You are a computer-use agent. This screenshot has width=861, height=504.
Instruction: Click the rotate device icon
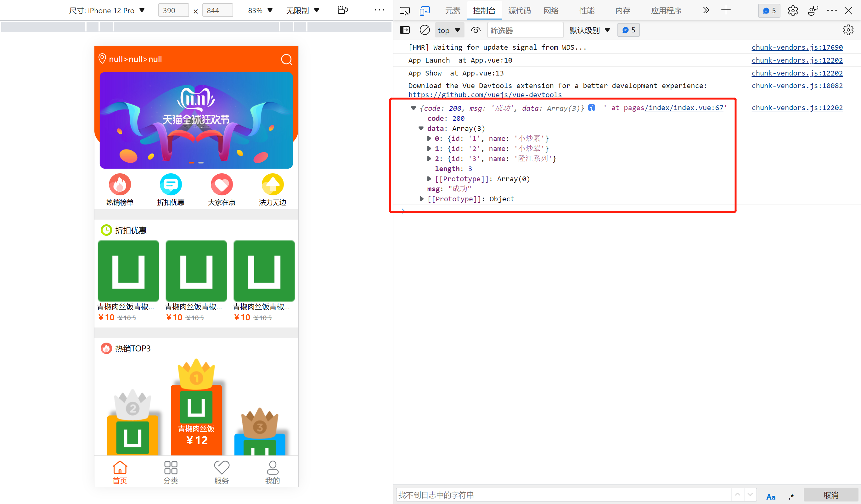click(343, 10)
